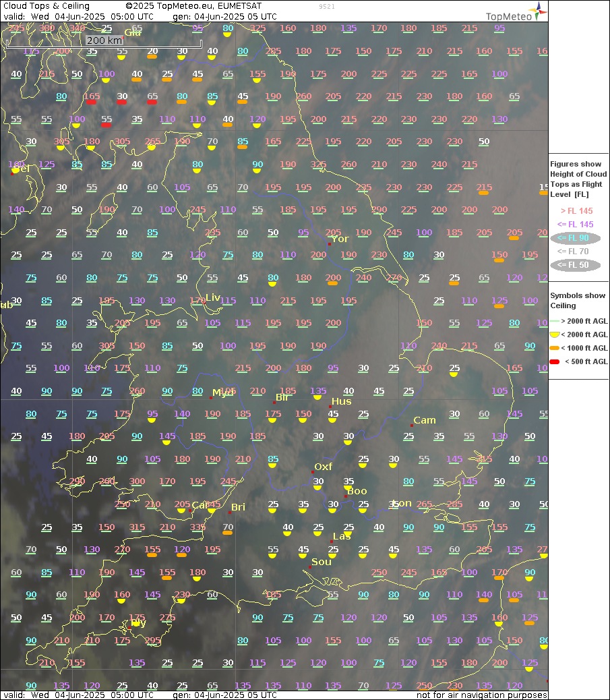Viewport: 610px width, 700px height.
Task: Click the '380' cloud top value
Action: point(47,28)
